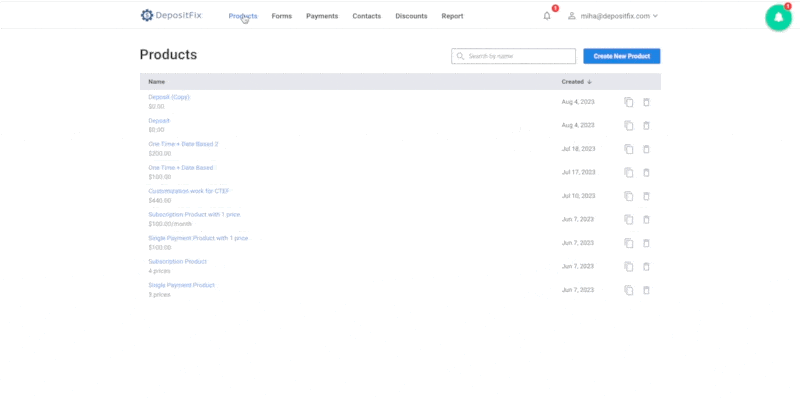This screenshot has width=800, height=398.
Task: Click the $440.00 price text
Action: (160, 201)
